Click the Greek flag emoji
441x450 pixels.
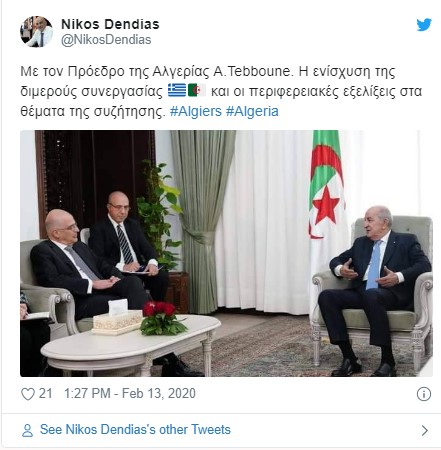177,90
